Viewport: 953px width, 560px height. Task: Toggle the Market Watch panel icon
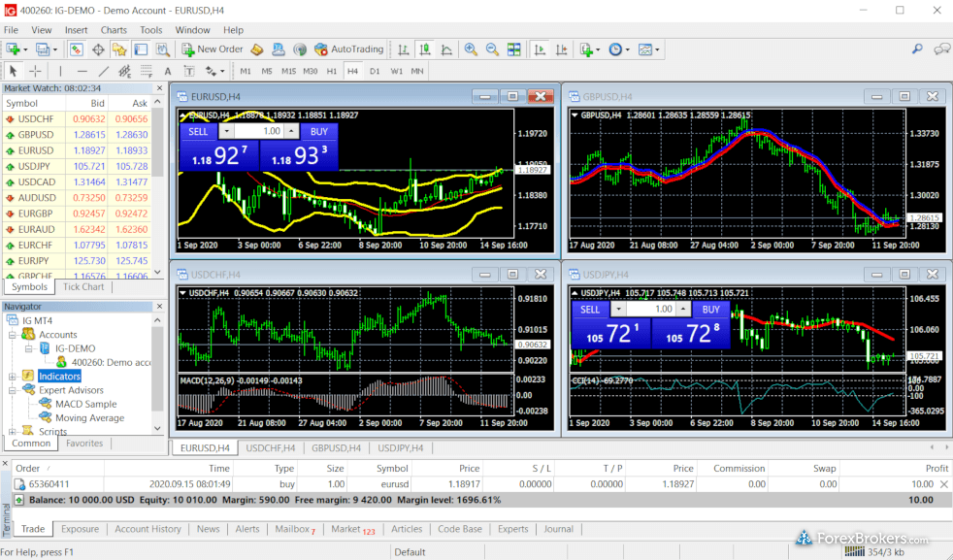(76, 49)
